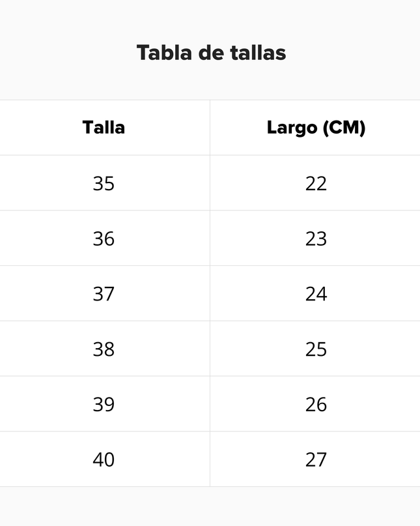Viewport: 420px width, 526px height.
Task: Click the 23 cm length cell
Action: [x=316, y=239]
